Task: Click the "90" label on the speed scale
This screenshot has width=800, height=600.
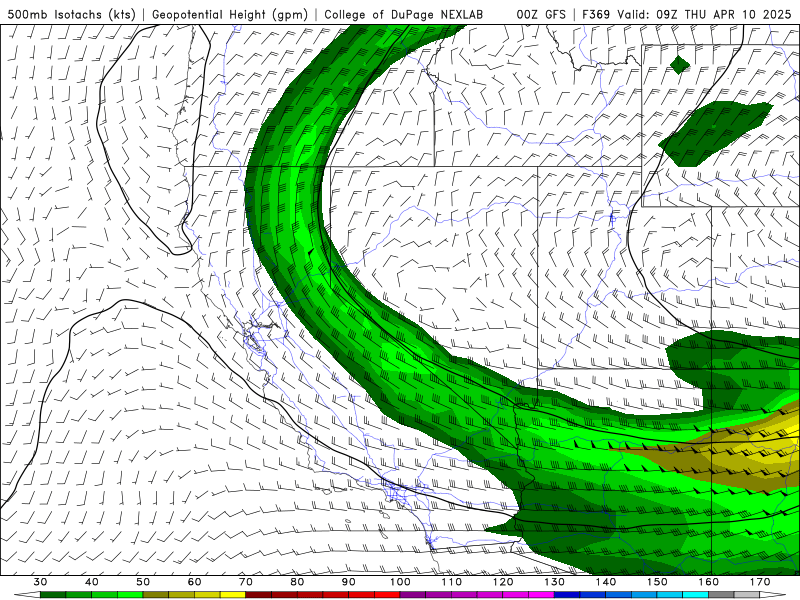Action: [348, 582]
